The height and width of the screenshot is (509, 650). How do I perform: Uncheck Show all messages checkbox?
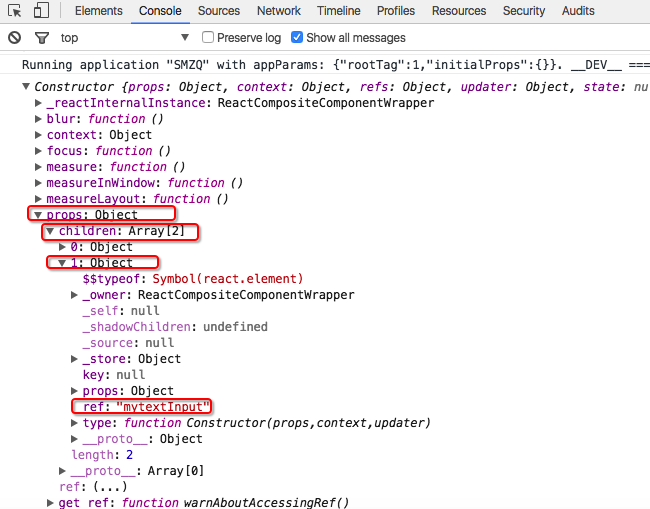pos(298,38)
